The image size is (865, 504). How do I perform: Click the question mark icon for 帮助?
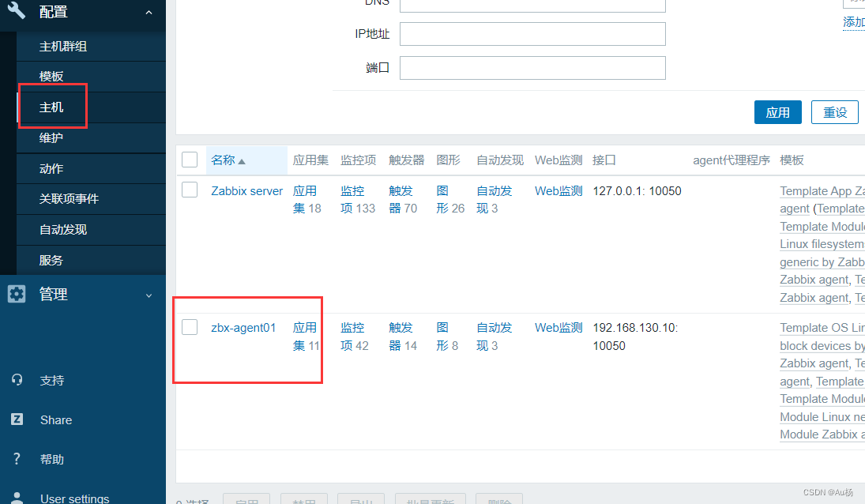(x=17, y=459)
